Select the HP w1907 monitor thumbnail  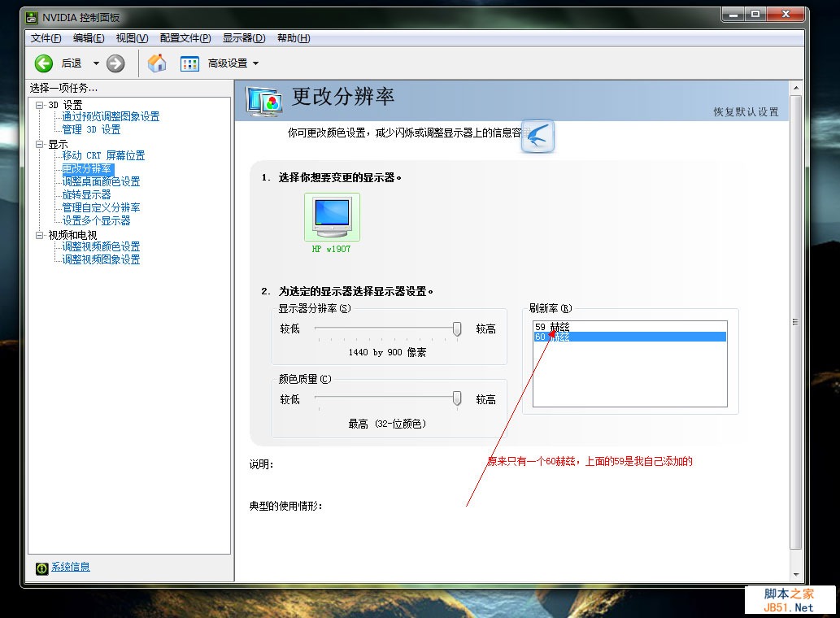[x=332, y=217]
